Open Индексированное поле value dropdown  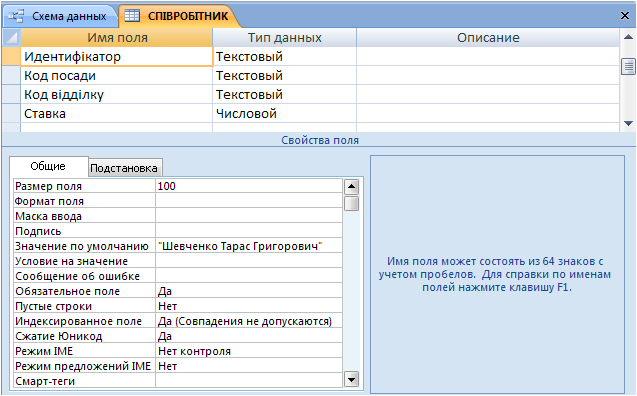[249, 321]
